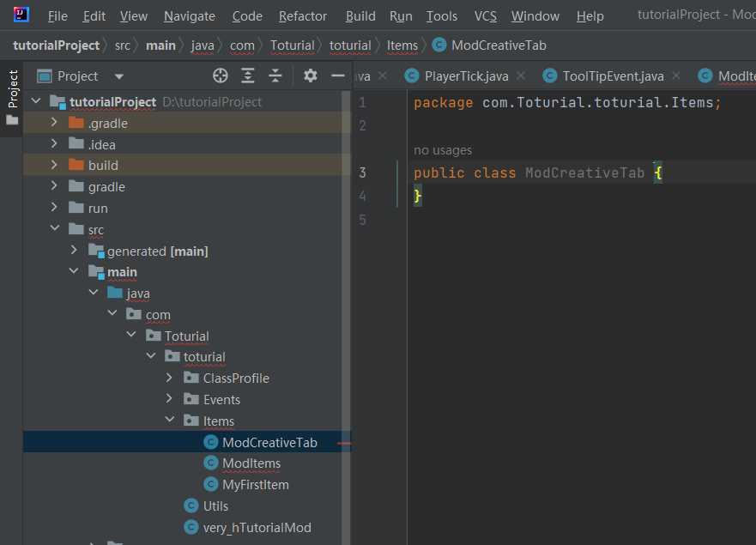756x545 pixels.
Task: Select ModCreativeTab in the project tree
Action: point(269,442)
